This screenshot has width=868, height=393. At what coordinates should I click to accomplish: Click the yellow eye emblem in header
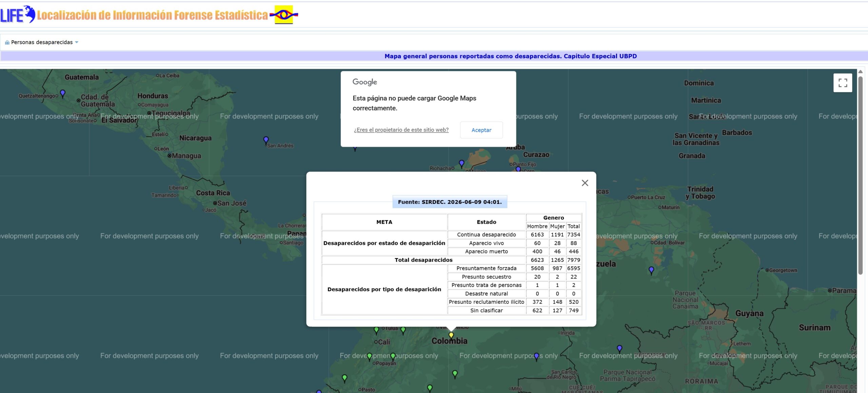click(284, 15)
